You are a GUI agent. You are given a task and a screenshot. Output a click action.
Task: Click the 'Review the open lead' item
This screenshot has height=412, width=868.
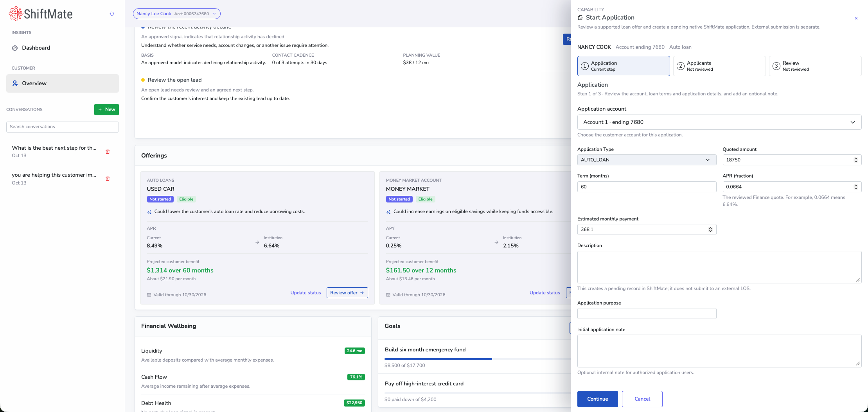174,80
